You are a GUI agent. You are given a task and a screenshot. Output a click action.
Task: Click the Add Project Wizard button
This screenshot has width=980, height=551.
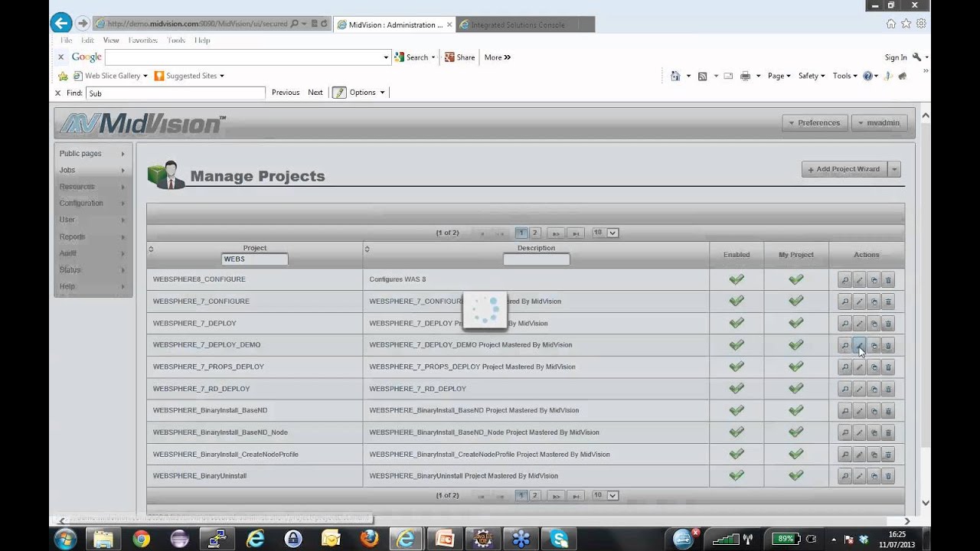(844, 169)
